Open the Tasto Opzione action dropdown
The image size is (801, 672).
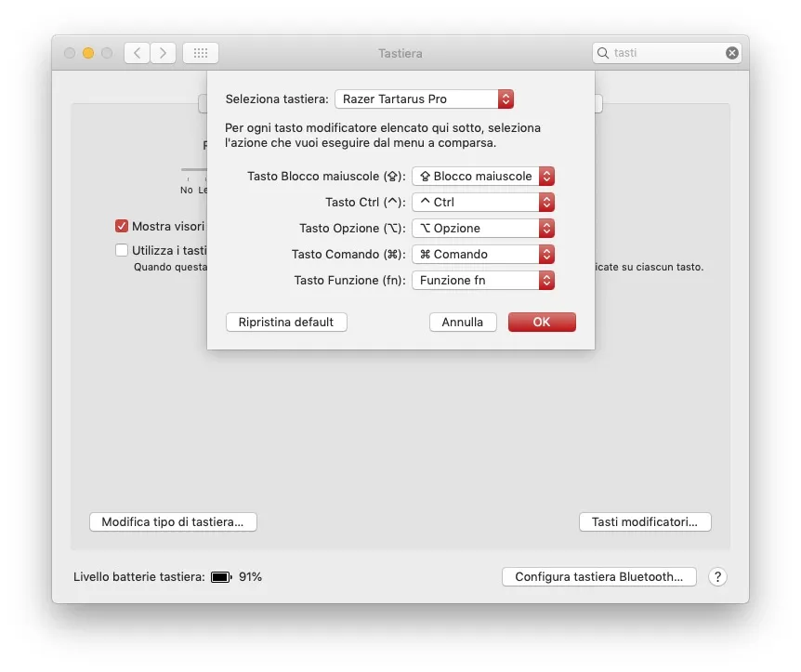pos(483,229)
